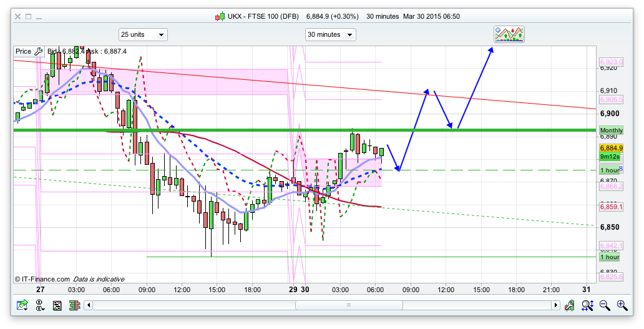Click the IT-Finance.com copyright link
Image resolution: width=644 pixels, height=329 pixels.
coord(42,279)
